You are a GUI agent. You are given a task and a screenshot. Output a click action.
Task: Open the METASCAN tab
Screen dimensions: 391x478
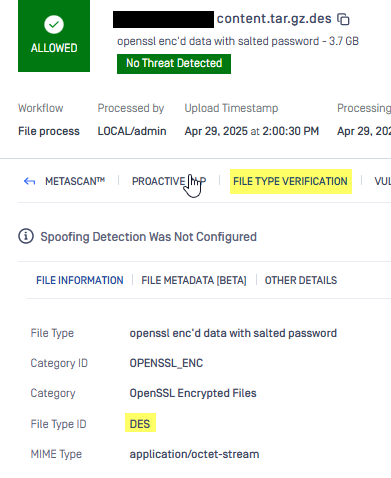[75, 181]
